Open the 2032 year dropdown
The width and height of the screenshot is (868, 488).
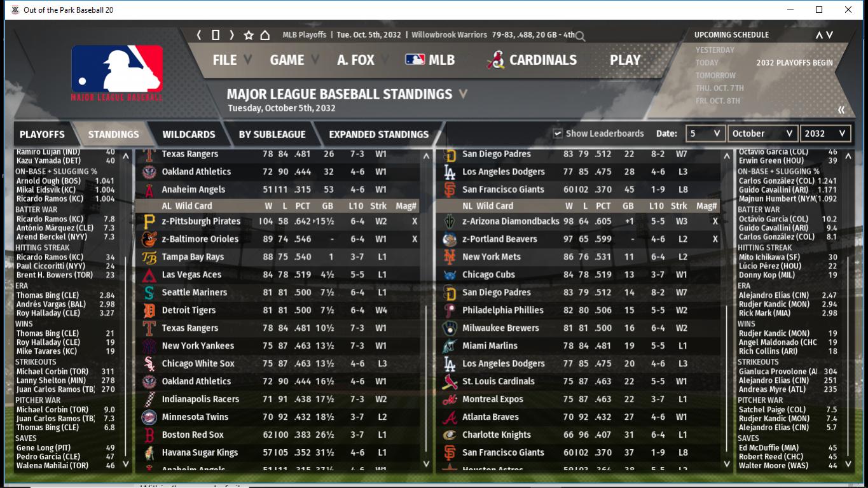pos(825,134)
